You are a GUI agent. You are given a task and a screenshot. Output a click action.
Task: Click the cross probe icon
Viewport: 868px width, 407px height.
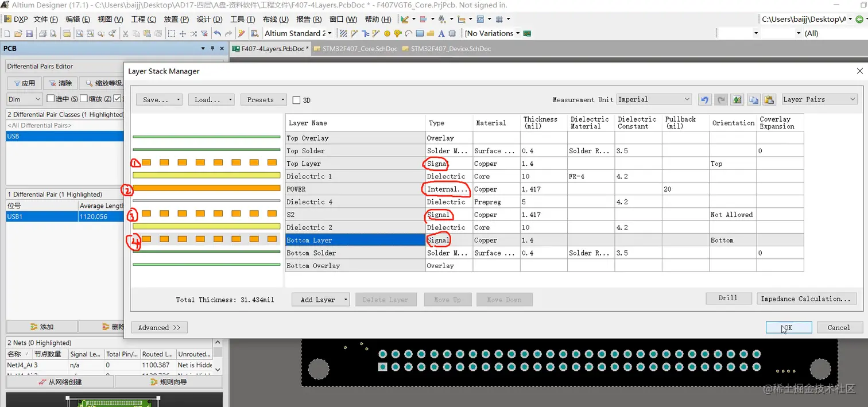242,33
